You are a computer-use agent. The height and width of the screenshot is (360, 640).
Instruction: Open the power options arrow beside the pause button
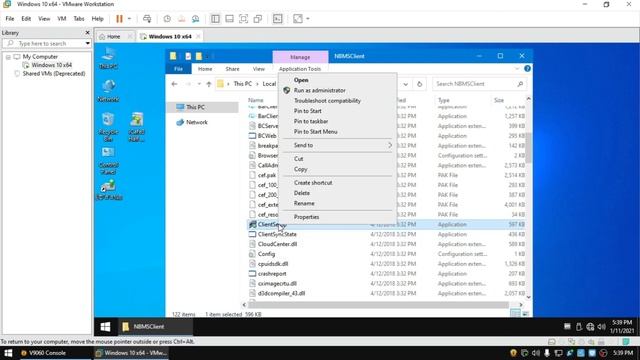(x=129, y=19)
